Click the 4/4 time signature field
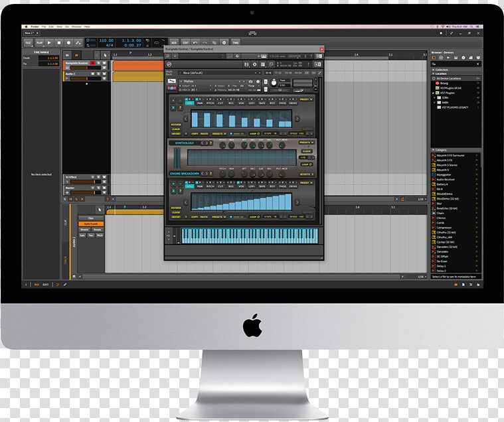The width and height of the screenshot is (504, 422). [110, 45]
